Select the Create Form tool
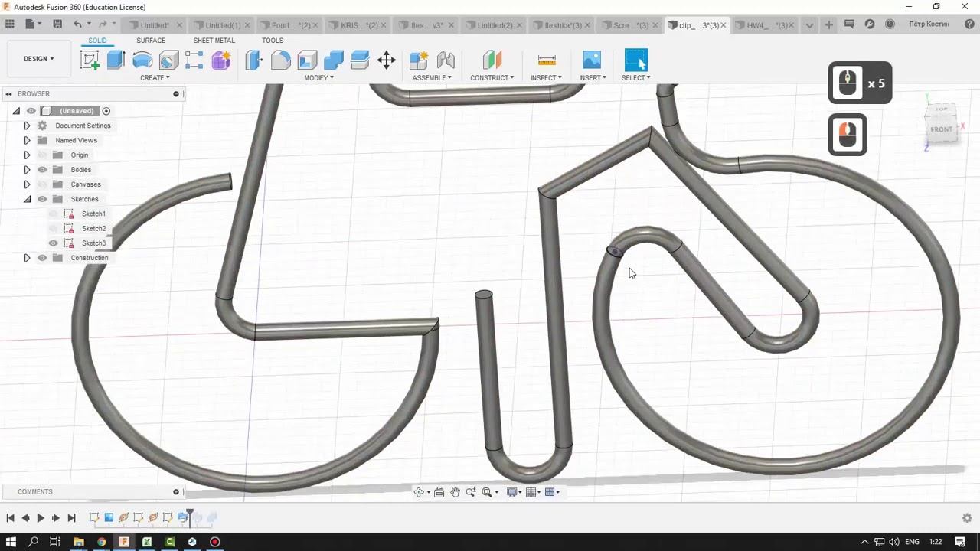 click(x=221, y=60)
